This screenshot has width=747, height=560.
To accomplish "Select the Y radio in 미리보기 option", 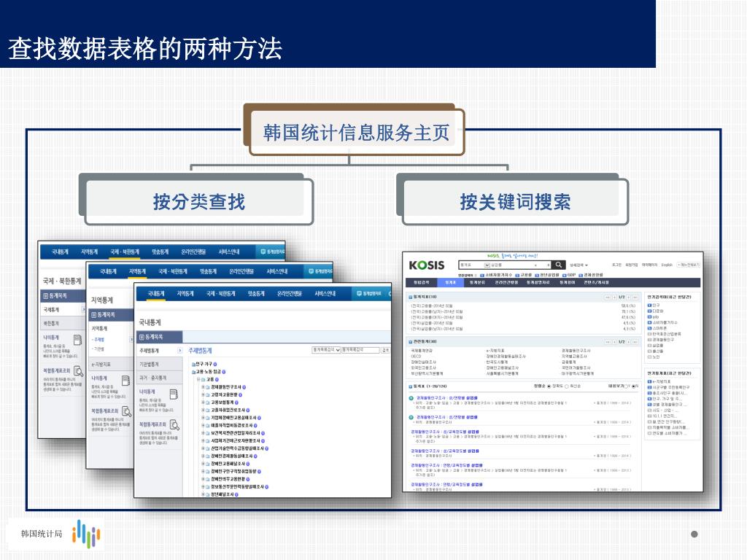I will click(x=624, y=386).
